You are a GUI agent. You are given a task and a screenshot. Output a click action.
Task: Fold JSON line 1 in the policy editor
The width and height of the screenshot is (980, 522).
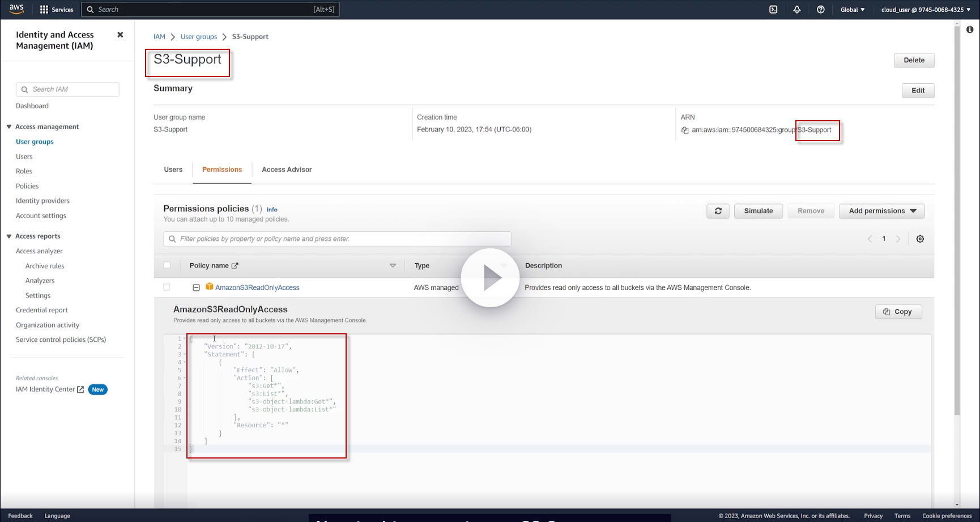click(x=185, y=339)
